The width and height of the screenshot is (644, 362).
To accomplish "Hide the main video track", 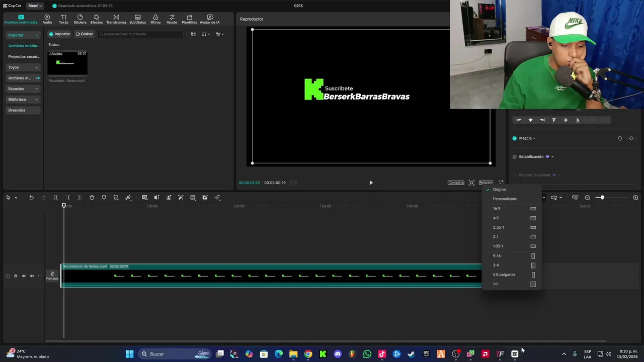I will [24, 276].
